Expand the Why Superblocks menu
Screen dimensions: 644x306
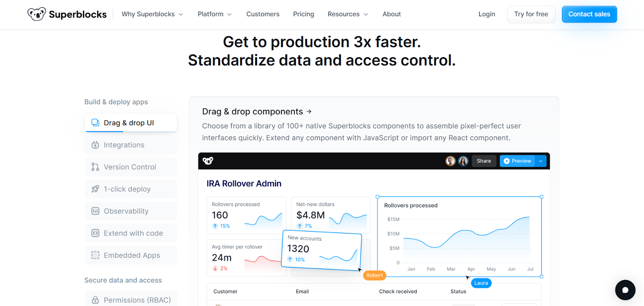click(x=153, y=14)
